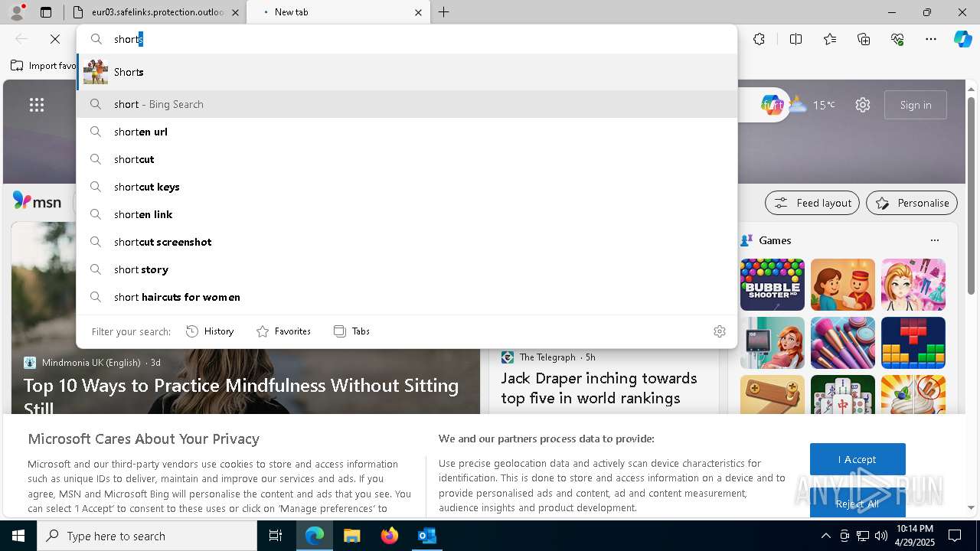980x551 pixels.
Task: Filter search by Tabs
Action: tap(351, 331)
